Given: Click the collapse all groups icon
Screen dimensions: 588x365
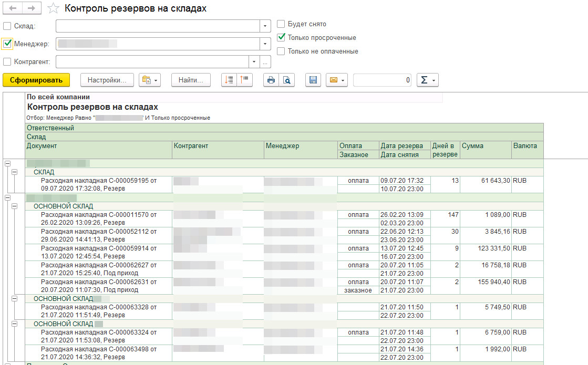Looking at the screenshot, I should [x=245, y=80].
